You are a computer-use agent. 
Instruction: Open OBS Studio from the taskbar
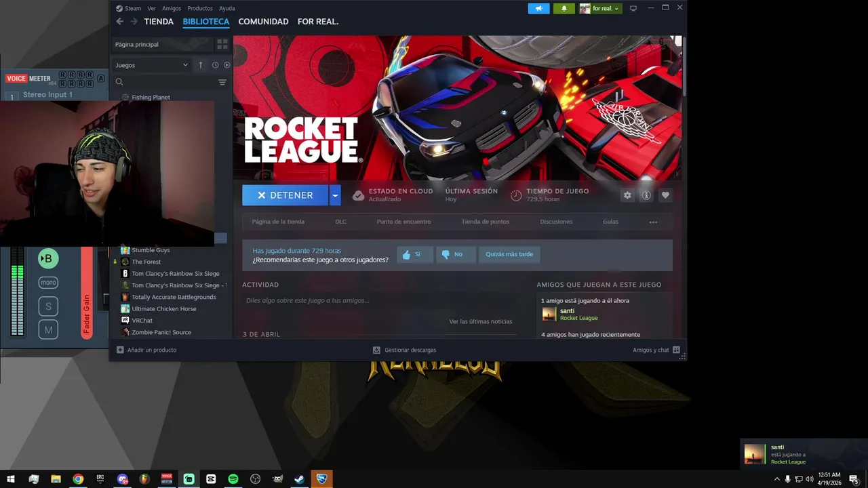(255, 479)
